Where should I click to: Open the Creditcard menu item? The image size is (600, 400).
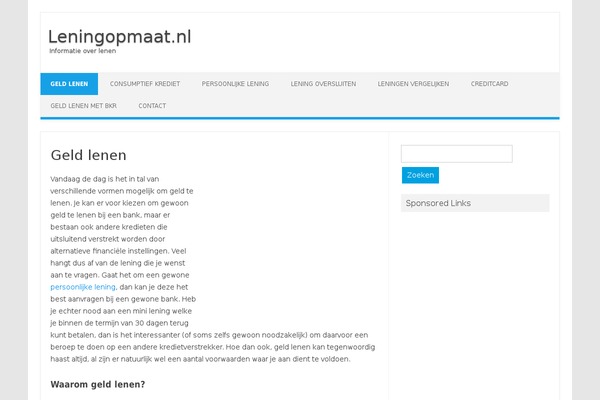489,84
